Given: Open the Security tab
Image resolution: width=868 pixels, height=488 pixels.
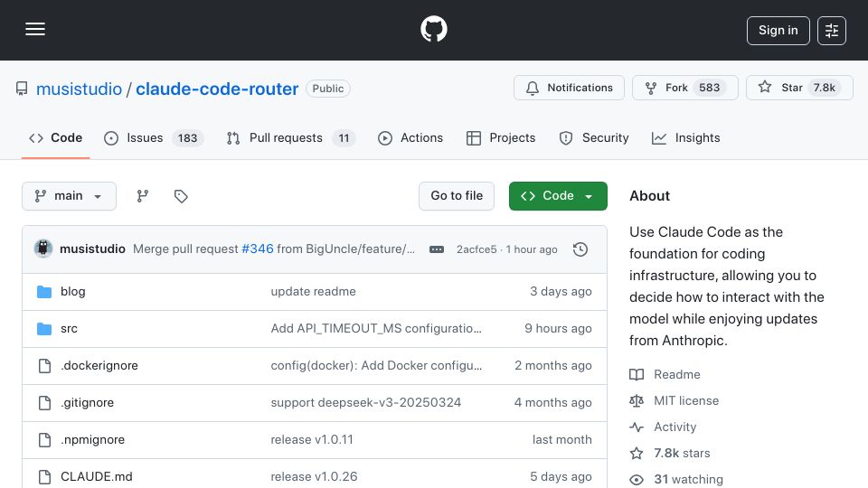Looking at the screenshot, I should 594,137.
